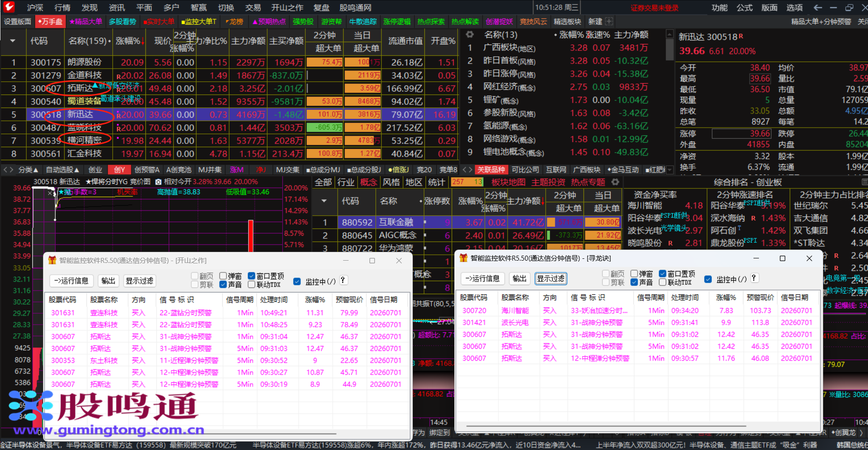Click the right arrow before 关联品种 tab
Image resolution: width=868 pixels, height=450 pixels.
click(470, 170)
